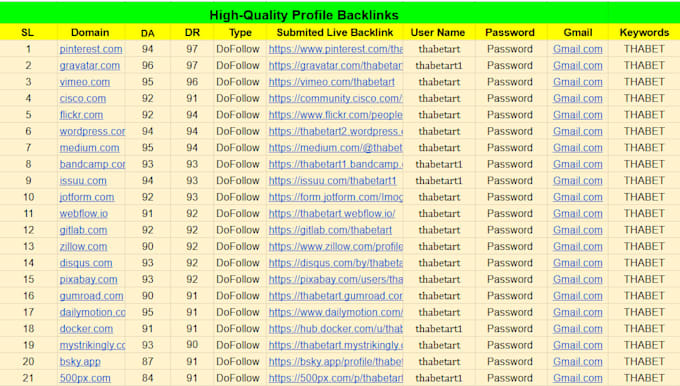Screen dimensions: 680x386
Task: Select Password cell in flickr.com row
Action: pyautogui.click(x=510, y=115)
